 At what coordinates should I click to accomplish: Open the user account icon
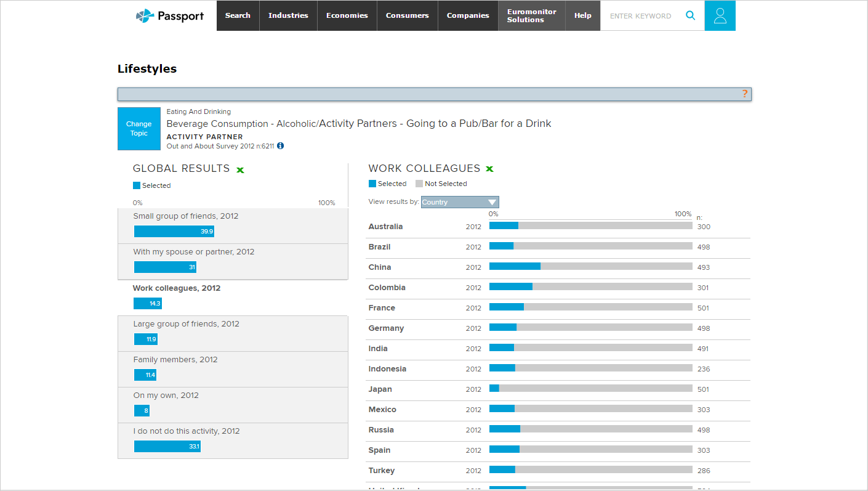point(720,16)
